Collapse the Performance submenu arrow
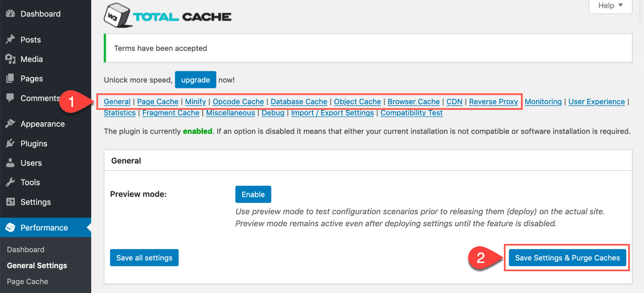Viewport: 644px width, 293px height. (x=89, y=227)
